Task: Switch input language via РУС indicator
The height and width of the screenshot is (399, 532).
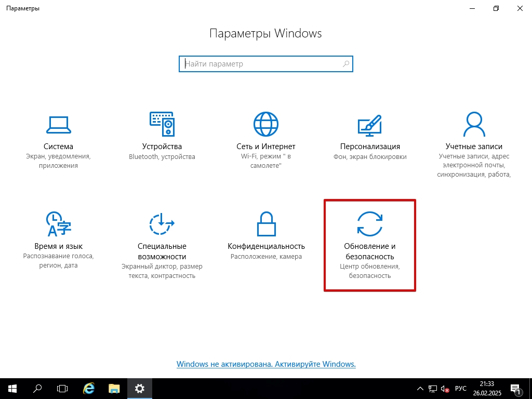Action: pyautogui.click(x=460, y=389)
